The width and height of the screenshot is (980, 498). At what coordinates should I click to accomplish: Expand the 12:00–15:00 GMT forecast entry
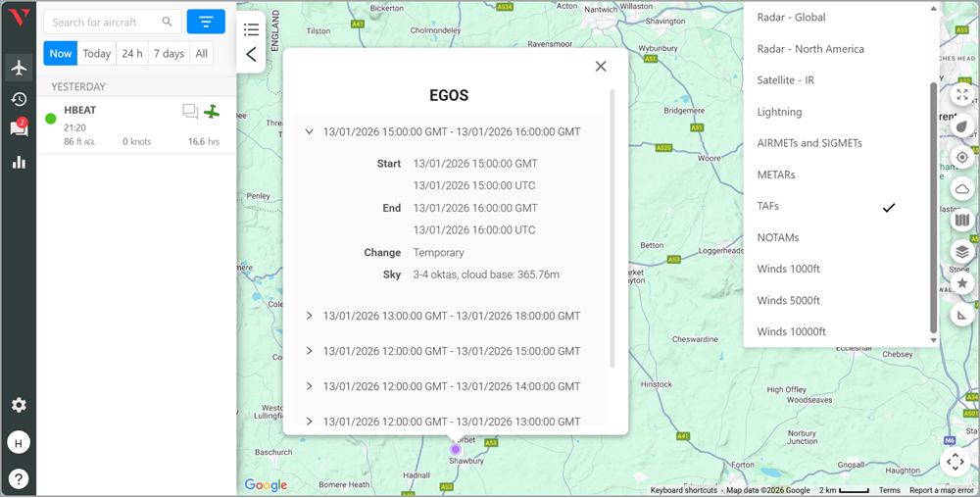[310, 351]
